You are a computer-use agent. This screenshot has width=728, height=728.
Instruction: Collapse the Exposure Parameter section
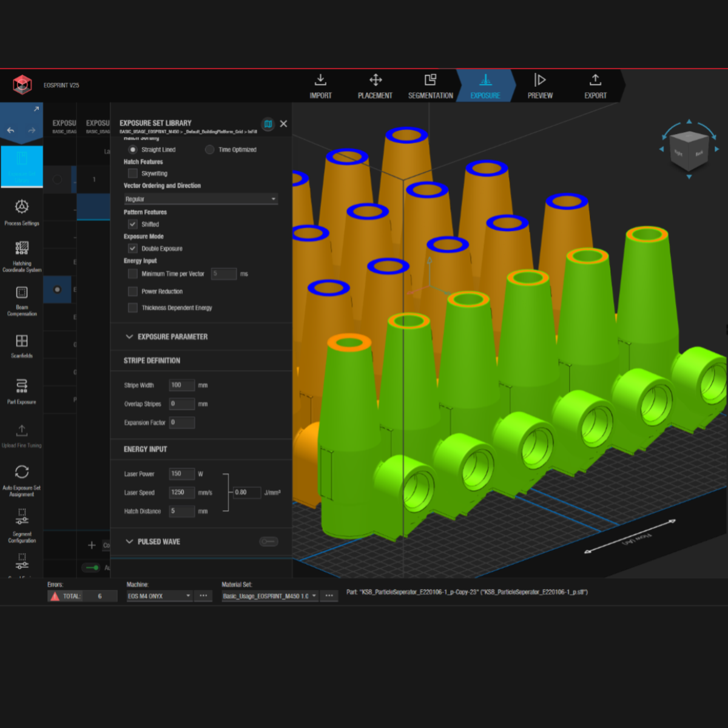[129, 337]
